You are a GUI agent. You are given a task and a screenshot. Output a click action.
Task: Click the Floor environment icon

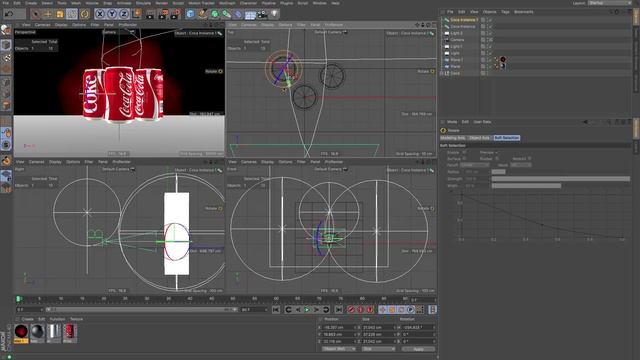[250, 15]
